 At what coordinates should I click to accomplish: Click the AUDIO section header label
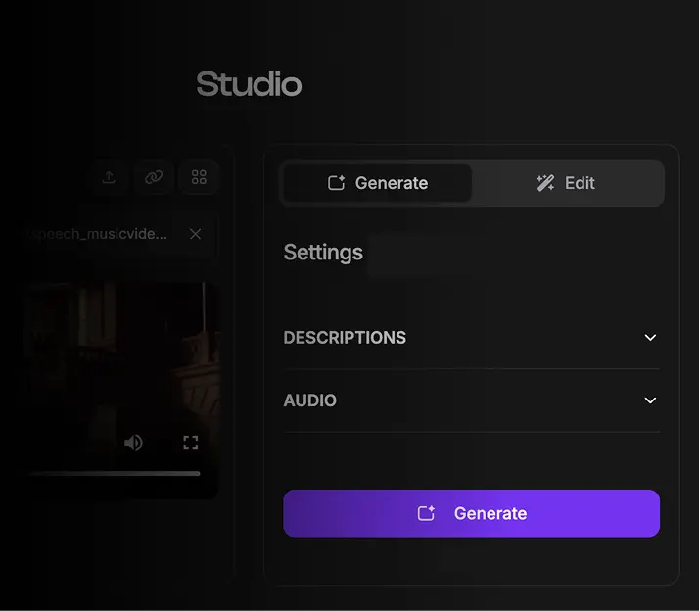pos(309,400)
